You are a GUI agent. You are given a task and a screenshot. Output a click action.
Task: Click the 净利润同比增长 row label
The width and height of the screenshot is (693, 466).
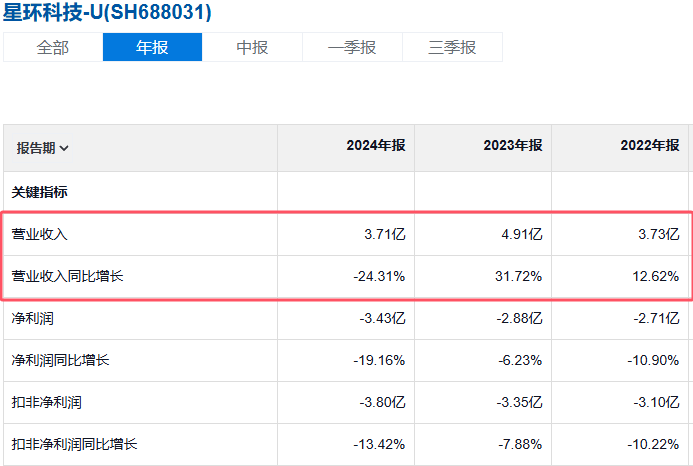pos(60,360)
